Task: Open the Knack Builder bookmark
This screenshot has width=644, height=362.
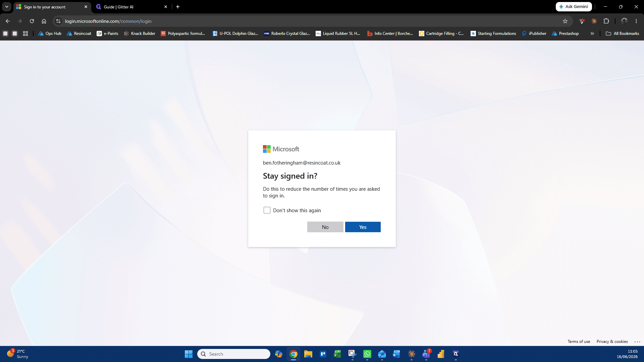Action: pyautogui.click(x=140, y=34)
